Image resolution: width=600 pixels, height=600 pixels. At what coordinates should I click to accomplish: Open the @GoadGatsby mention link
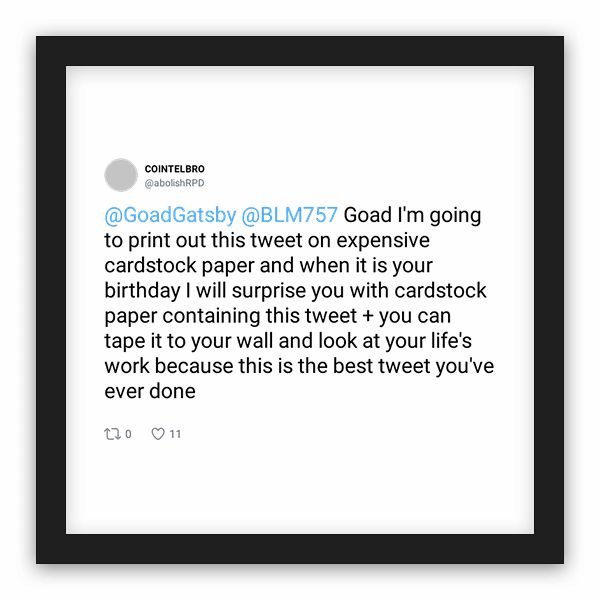[170, 215]
